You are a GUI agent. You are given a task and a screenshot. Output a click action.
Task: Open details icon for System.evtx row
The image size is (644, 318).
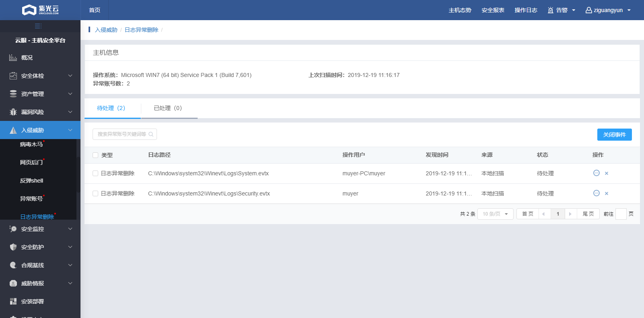(597, 173)
